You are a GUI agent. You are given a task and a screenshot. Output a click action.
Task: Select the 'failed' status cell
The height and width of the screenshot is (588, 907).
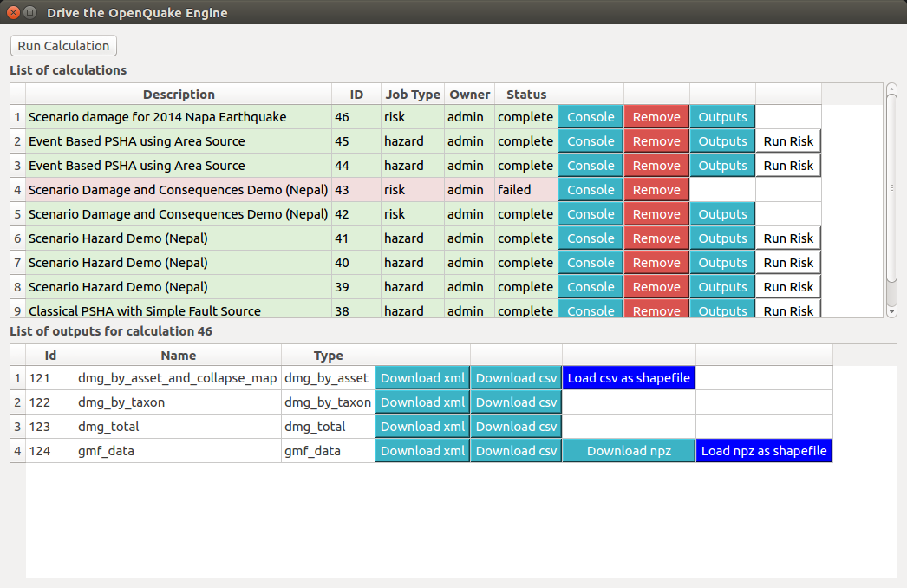pos(526,190)
